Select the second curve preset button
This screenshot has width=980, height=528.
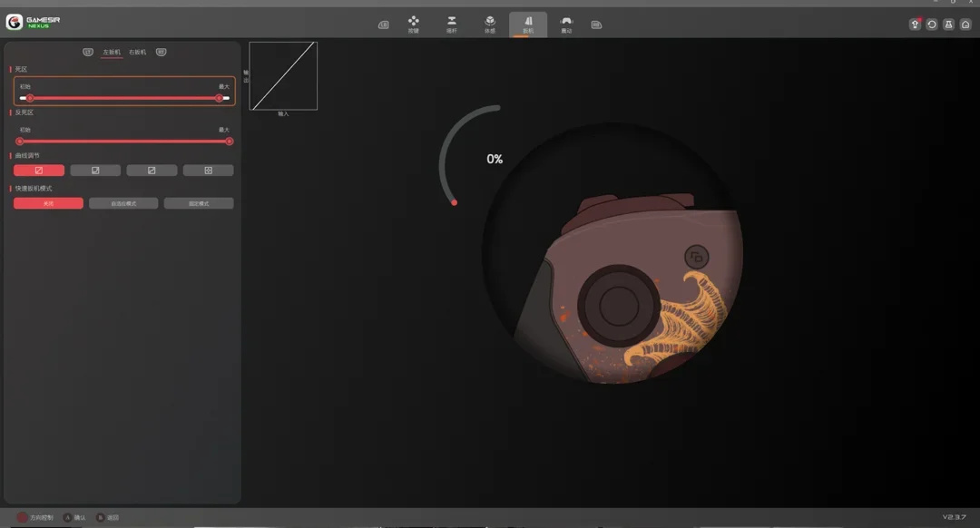(95, 170)
